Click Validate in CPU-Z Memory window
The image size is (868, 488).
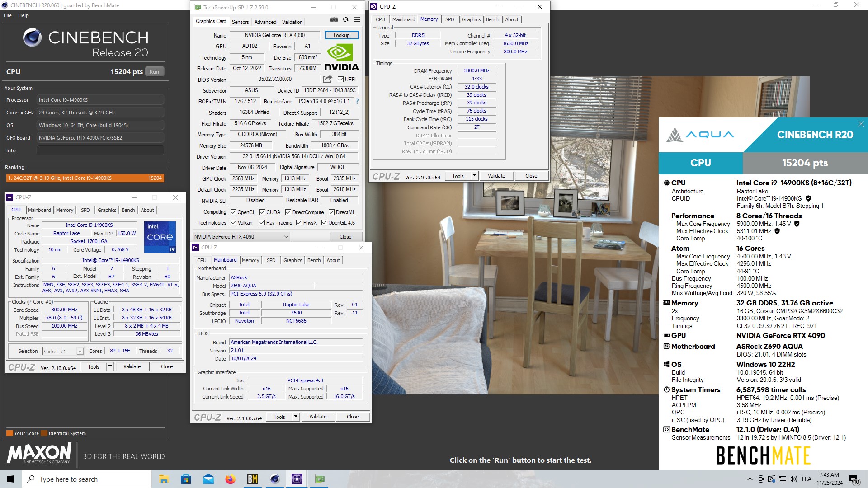click(496, 176)
